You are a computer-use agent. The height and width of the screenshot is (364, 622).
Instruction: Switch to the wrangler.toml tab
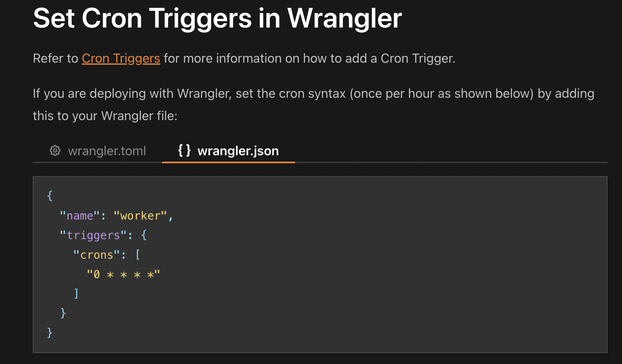point(107,151)
